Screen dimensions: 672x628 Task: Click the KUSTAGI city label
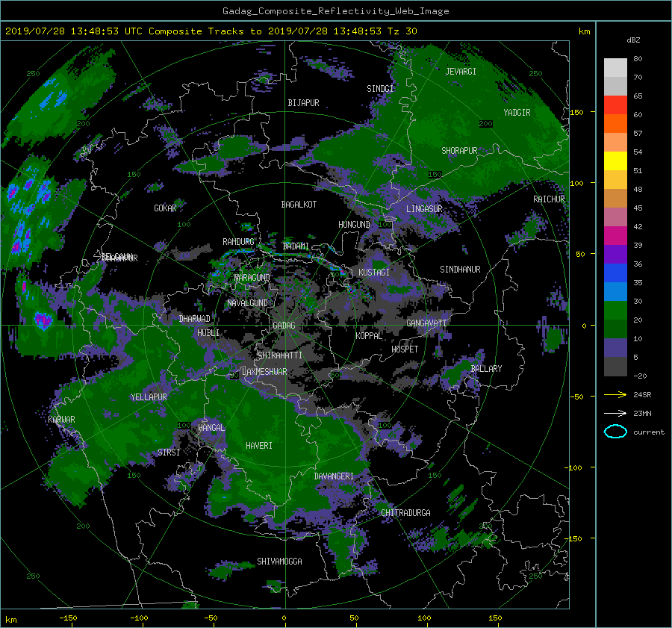coord(374,273)
